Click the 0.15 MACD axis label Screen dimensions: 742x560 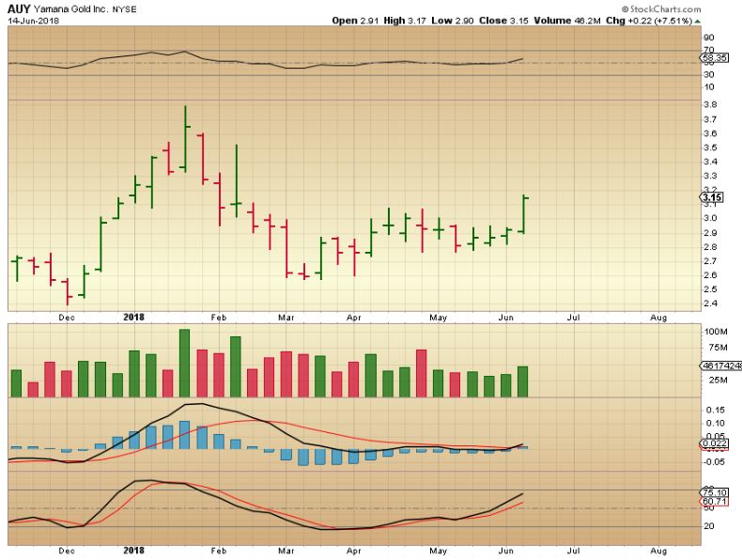(x=715, y=410)
